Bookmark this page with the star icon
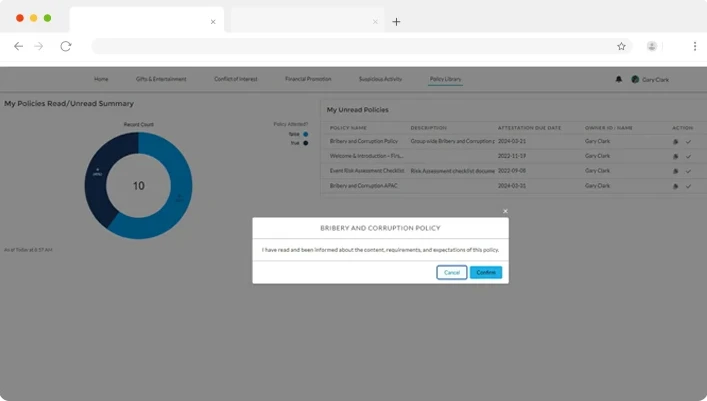 click(x=621, y=46)
